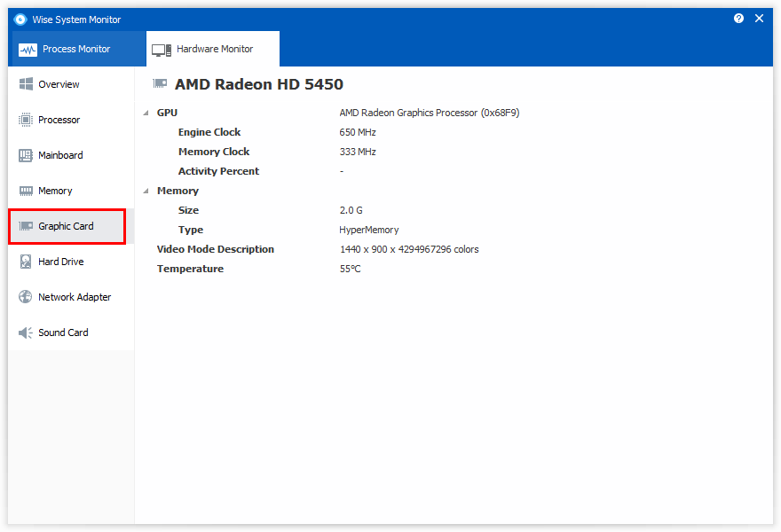Select the Temperature row
This screenshot has height=532, width=781.
pos(190,269)
